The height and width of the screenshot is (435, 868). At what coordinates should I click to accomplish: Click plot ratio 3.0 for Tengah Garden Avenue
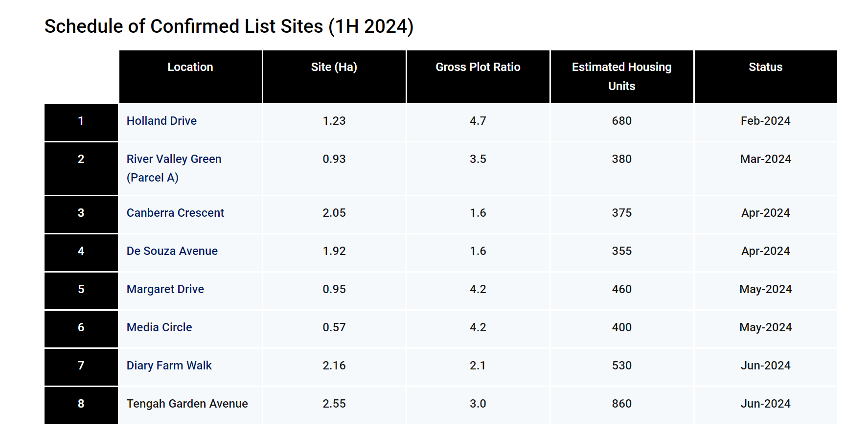tap(478, 404)
